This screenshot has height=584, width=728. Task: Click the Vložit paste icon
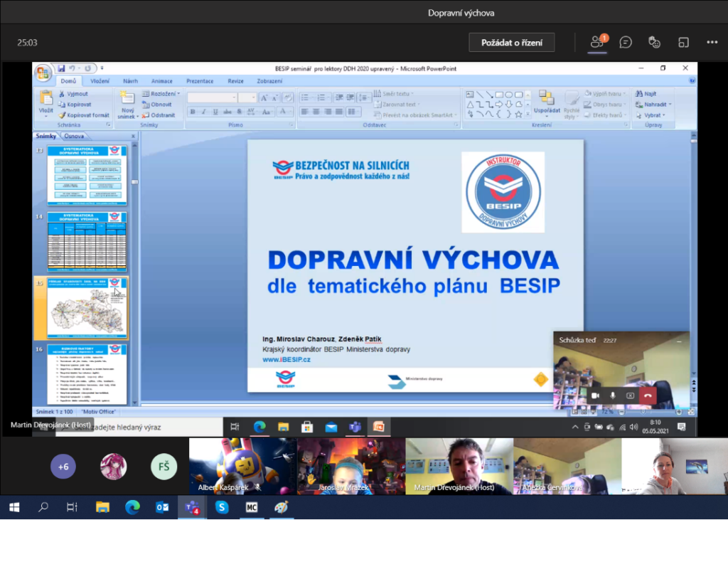46,98
